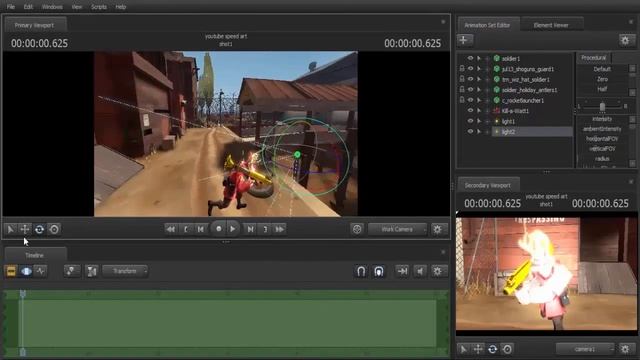Apply the Zero procedural preset
This screenshot has width=640, height=360.
(x=602, y=79)
